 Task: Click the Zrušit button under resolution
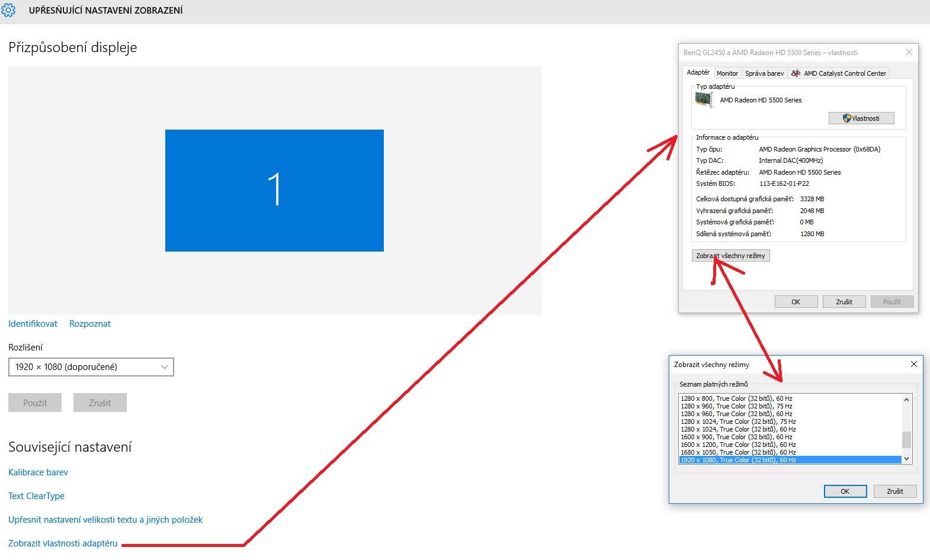(100, 403)
